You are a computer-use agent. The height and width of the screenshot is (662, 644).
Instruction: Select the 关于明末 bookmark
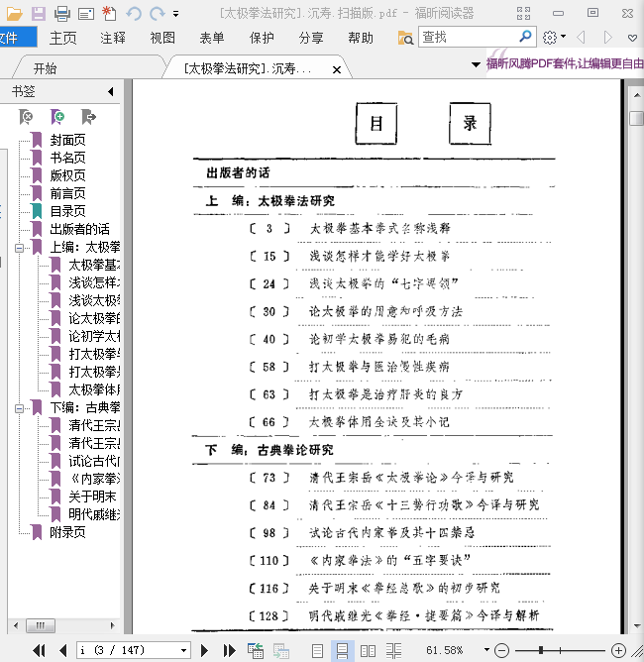coord(92,496)
